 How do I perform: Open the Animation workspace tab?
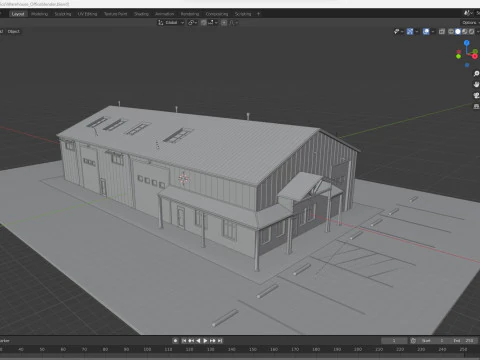pyautogui.click(x=165, y=14)
